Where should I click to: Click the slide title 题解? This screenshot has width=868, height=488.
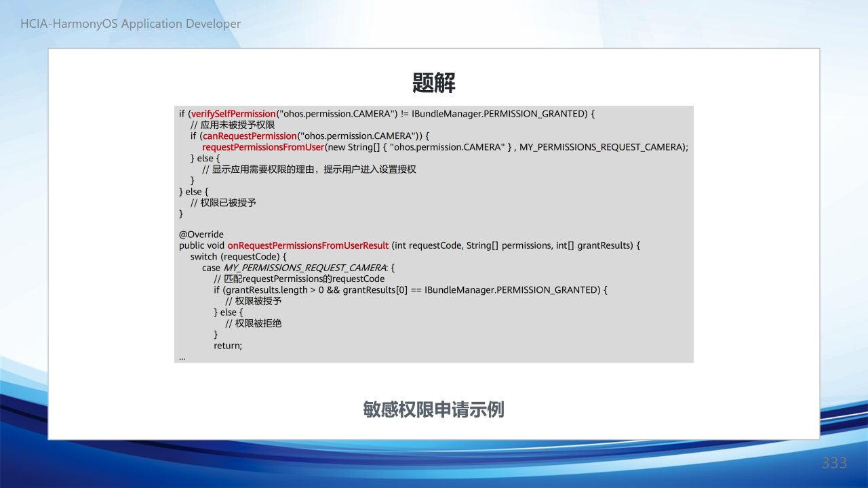tap(434, 83)
